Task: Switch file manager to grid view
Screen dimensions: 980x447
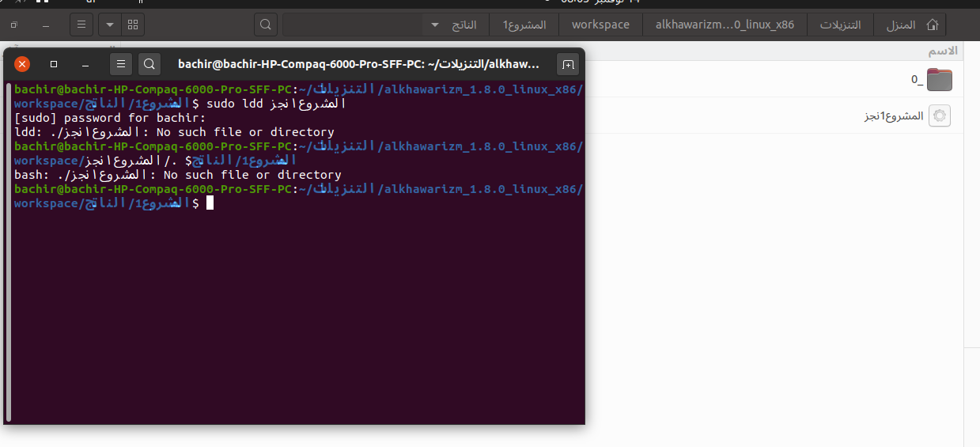Action: 133,25
